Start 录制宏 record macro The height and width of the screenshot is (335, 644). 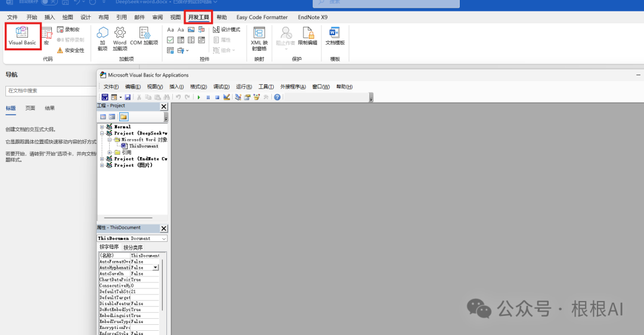coord(68,30)
